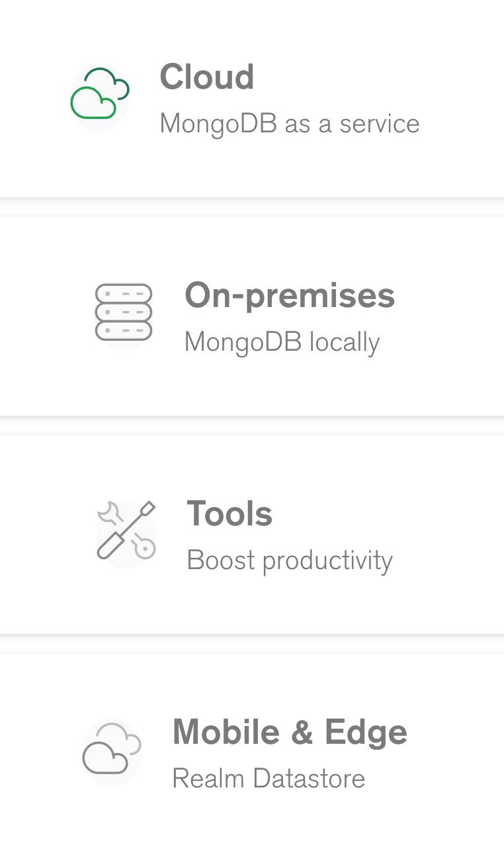Switch to the Tools product card

coord(252,535)
